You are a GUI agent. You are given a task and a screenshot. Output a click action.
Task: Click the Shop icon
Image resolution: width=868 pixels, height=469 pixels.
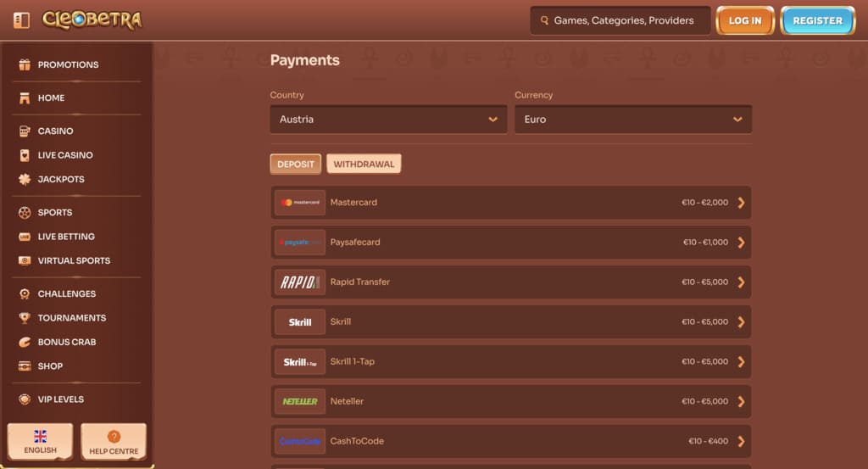pos(25,366)
